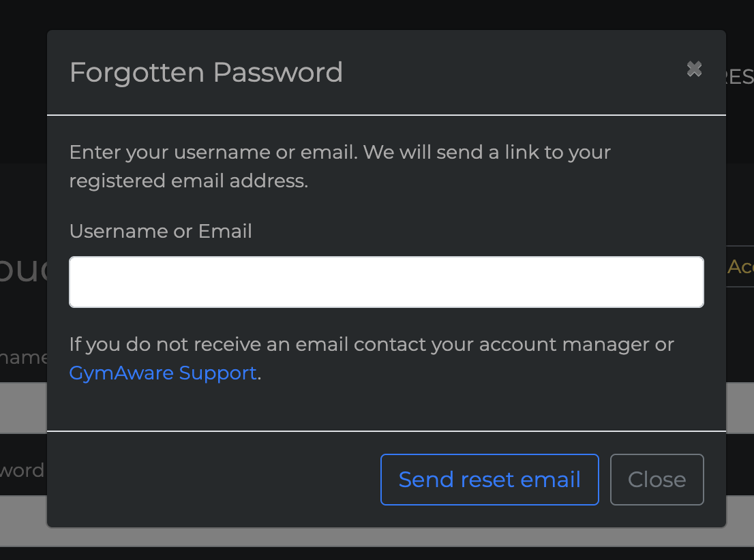This screenshot has width=754, height=560.
Task: Click the gray bar beneath the password label
Action: (22, 520)
